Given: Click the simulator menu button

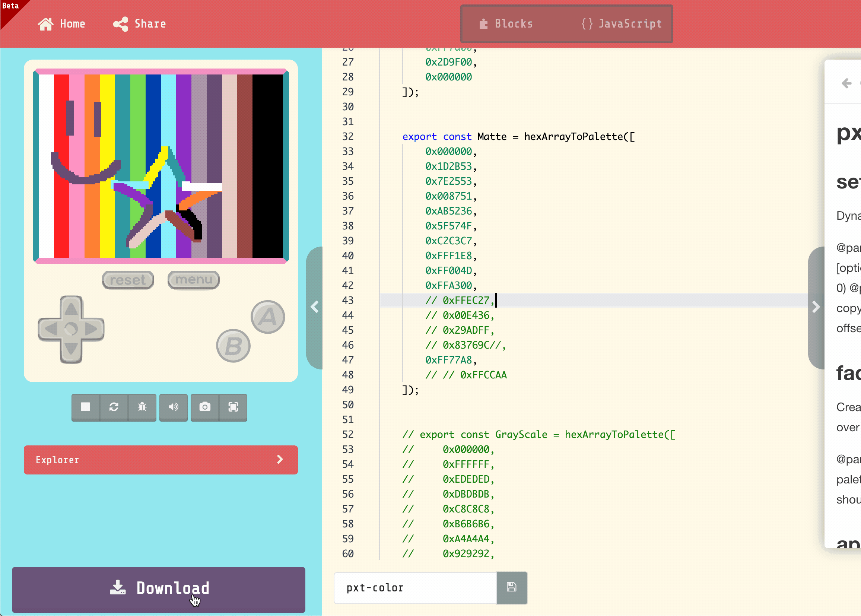Looking at the screenshot, I should click(x=193, y=280).
